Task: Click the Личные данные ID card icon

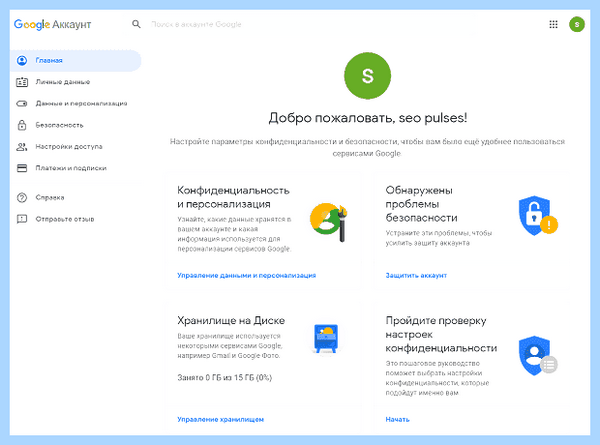Action: pyautogui.click(x=22, y=82)
